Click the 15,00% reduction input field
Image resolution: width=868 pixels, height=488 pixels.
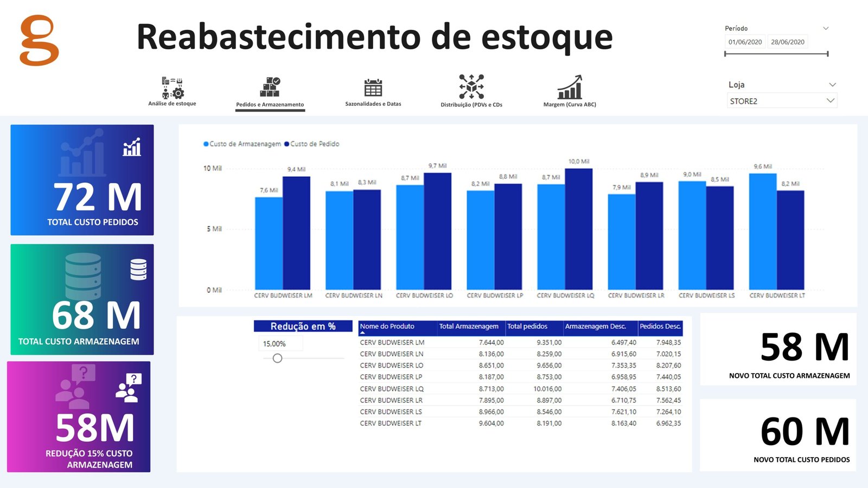[x=279, y=344]
